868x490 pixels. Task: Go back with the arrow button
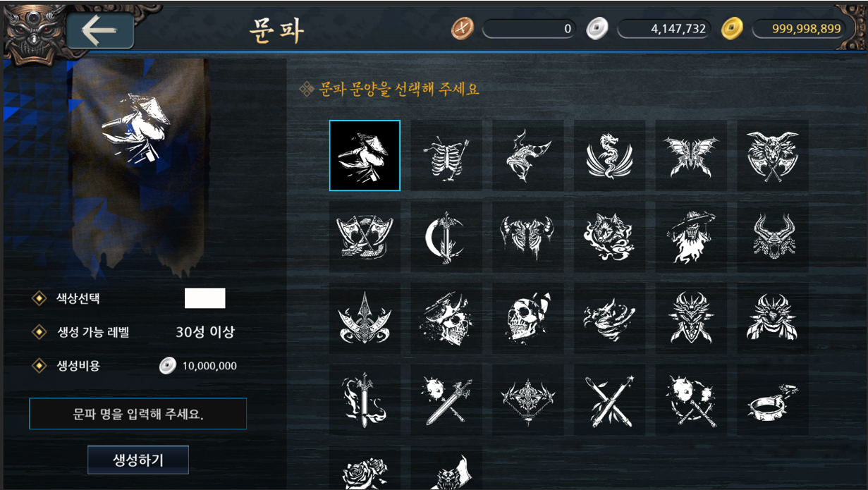point(101,30)
